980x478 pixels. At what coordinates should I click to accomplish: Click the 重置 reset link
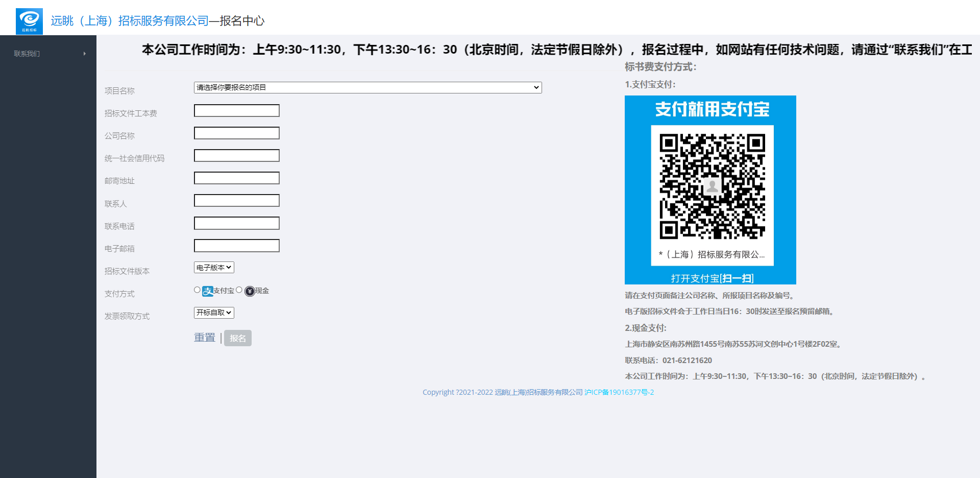205,338
